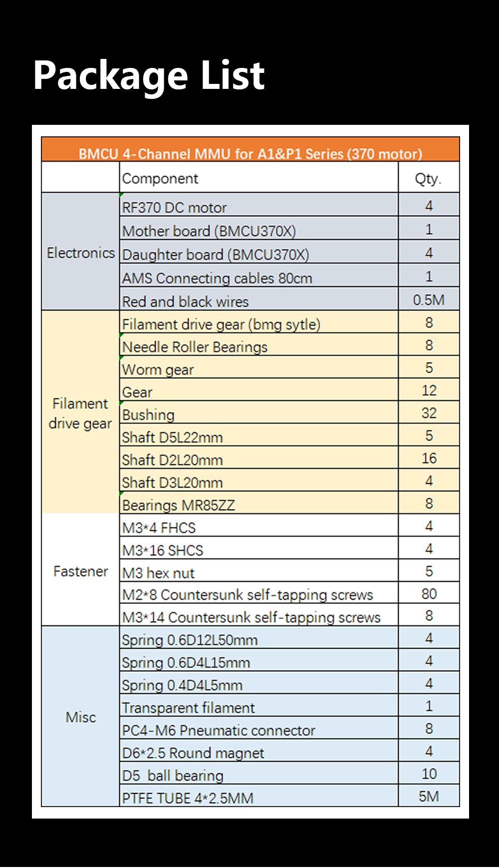Click the Shaft D2L20mm cell
The image size is (499, 868).
pyautogui.click(x=259, y=457)
